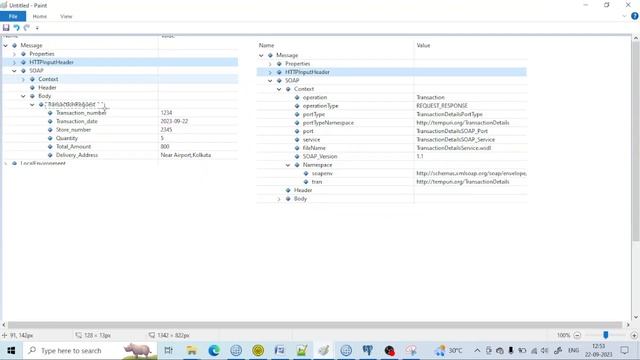The height and width of the screenshot is (360, 640).
Task: Click the value Near Airport,Kolkata
Action: (186, 155)
